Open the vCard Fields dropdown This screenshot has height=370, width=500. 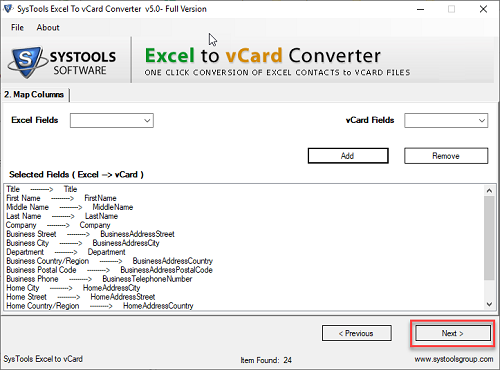click(x=446, y=121)
